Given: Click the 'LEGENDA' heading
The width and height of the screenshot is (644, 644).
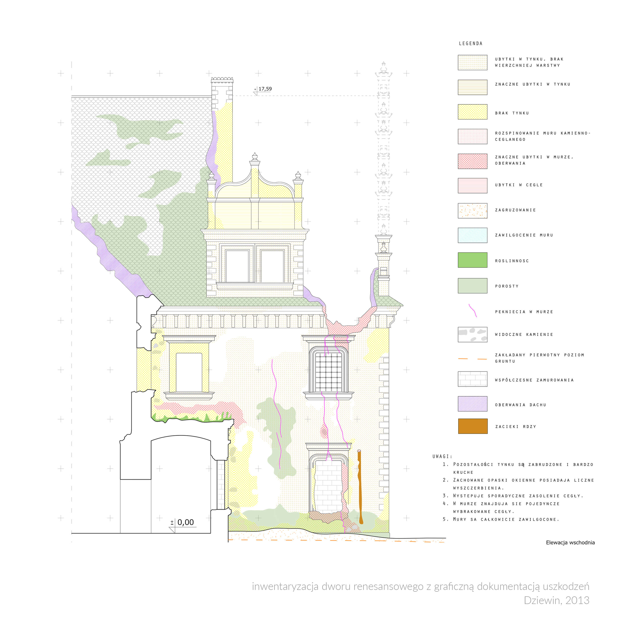Looking at the screenshot, I should tap(470, 43).
